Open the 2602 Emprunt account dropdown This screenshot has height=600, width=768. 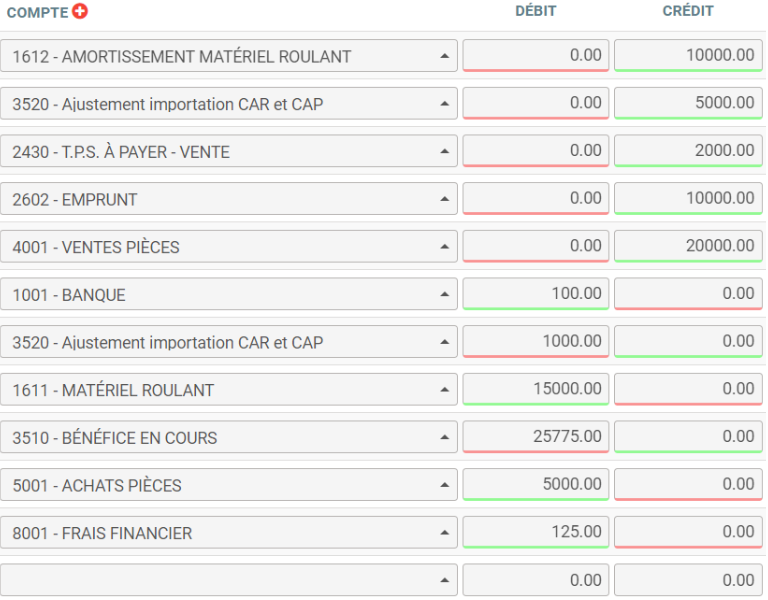[x=229, y=199]
